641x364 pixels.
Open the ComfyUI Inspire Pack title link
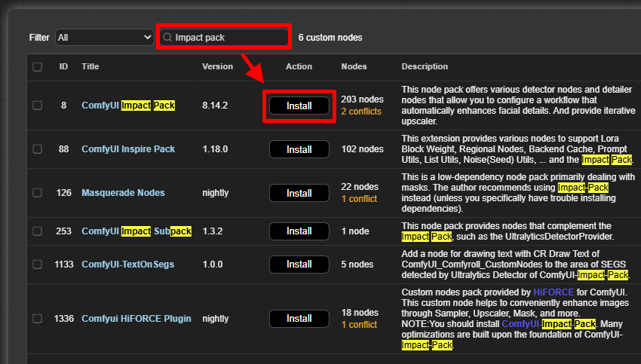tap(128, 149)
